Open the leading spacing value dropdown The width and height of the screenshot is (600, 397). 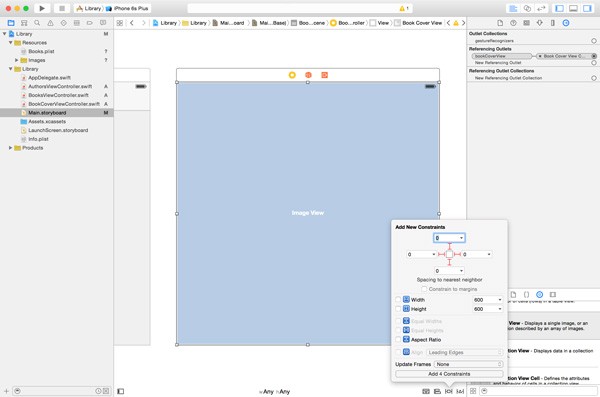tap(434, 254)
